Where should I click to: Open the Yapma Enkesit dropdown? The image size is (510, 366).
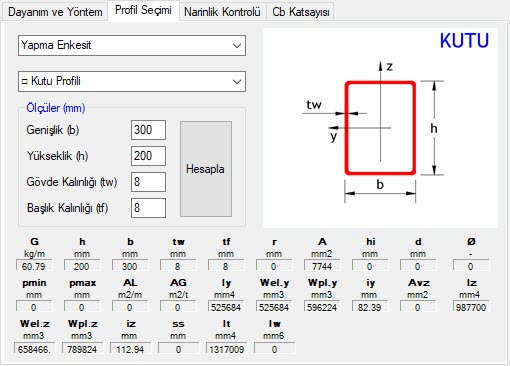tap(132, 45)
